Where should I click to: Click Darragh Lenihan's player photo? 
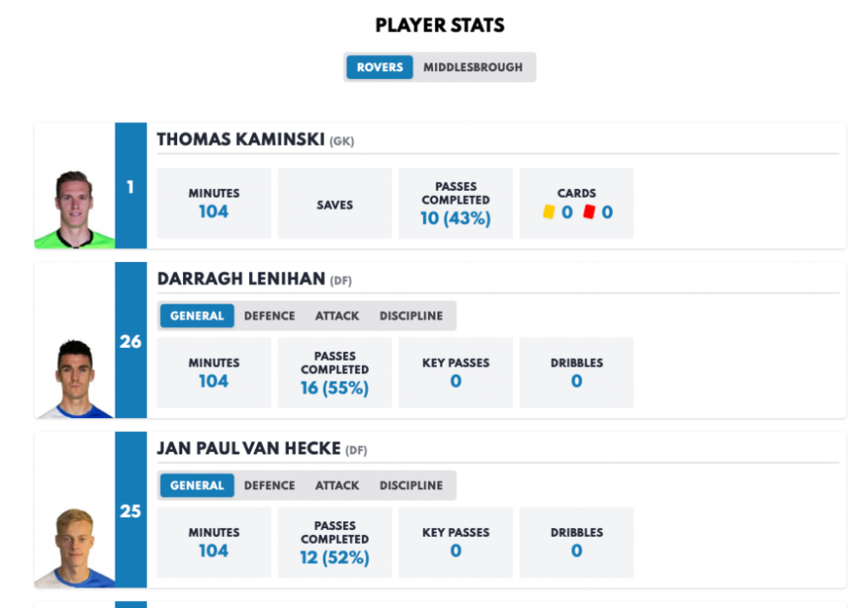75,378
